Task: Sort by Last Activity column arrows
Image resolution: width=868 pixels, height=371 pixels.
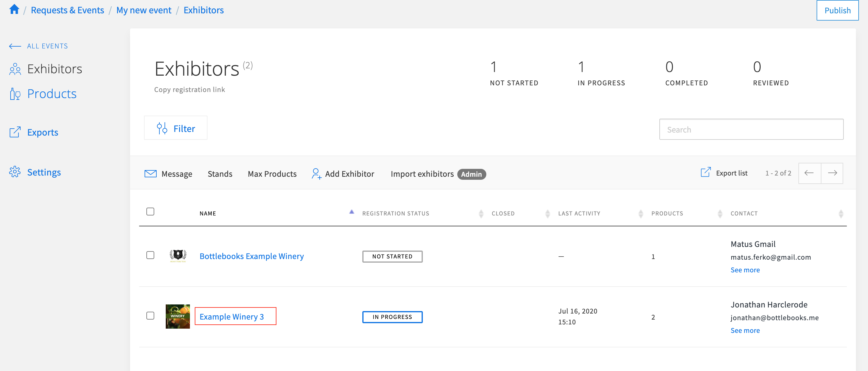Action: tap(641, 214)
